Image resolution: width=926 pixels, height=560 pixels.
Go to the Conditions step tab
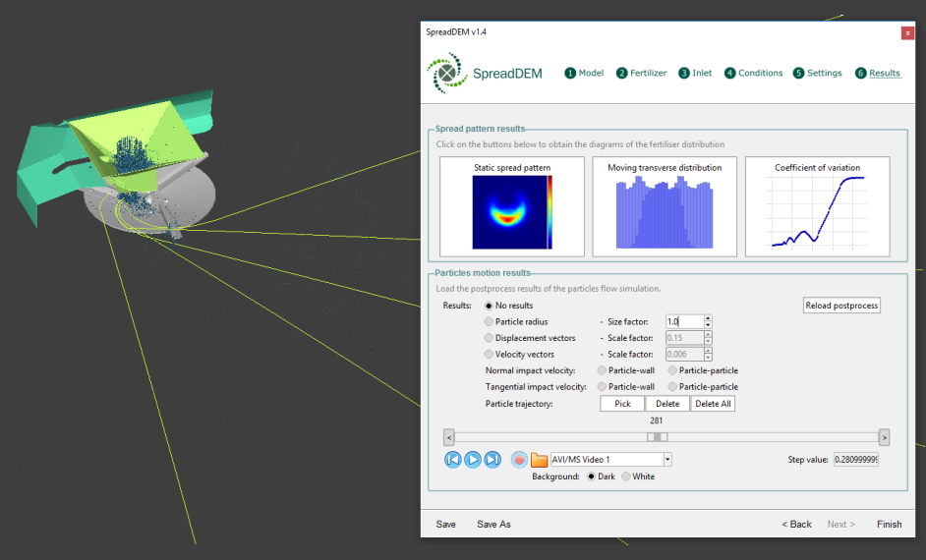pos(754,73)
